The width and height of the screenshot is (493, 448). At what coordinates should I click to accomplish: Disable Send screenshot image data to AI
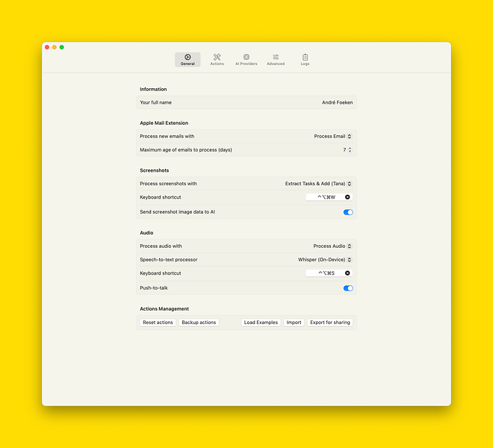(x=348, y=212)
